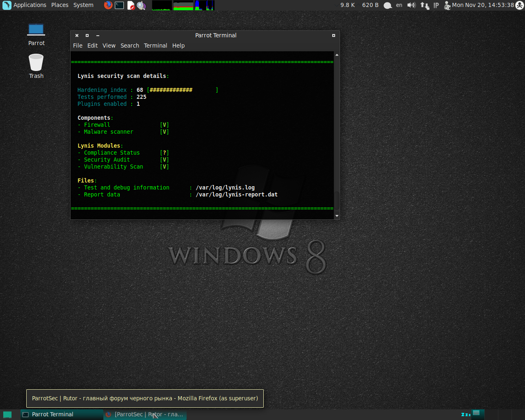Open the Applications menu
This screenshot has height=420, width=525.
(x=30, y=5)
